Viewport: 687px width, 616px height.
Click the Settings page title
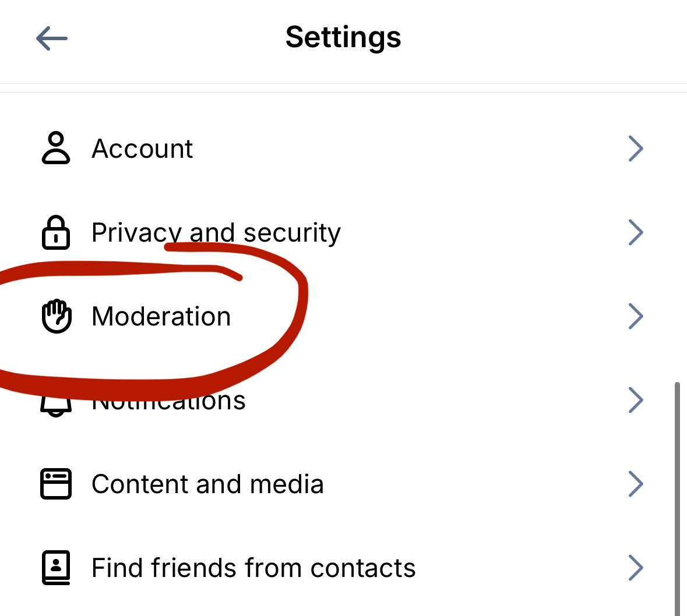(343, 37)
